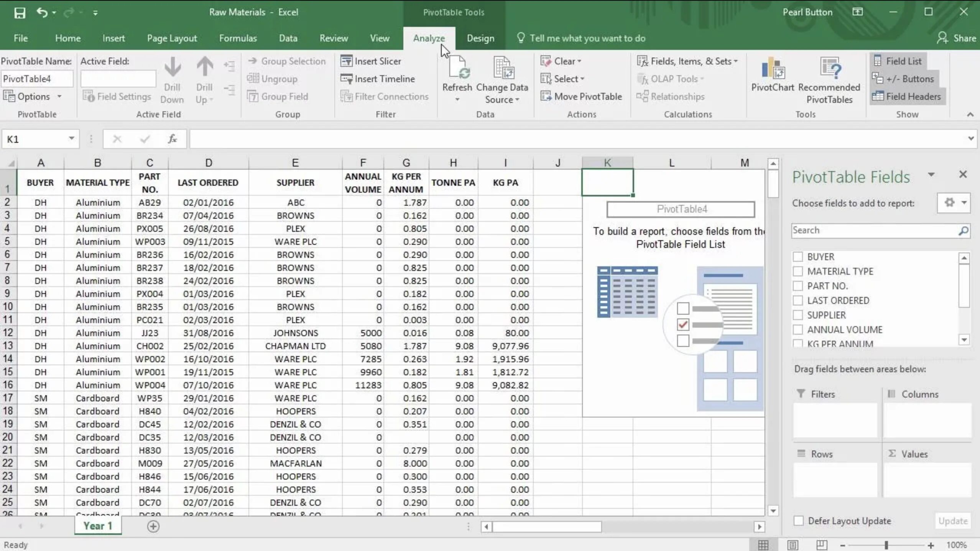Viewport: 980px width, 551px height.
Task: Switch to the Design ribbon tab
Action: click(x=480, y=38)
